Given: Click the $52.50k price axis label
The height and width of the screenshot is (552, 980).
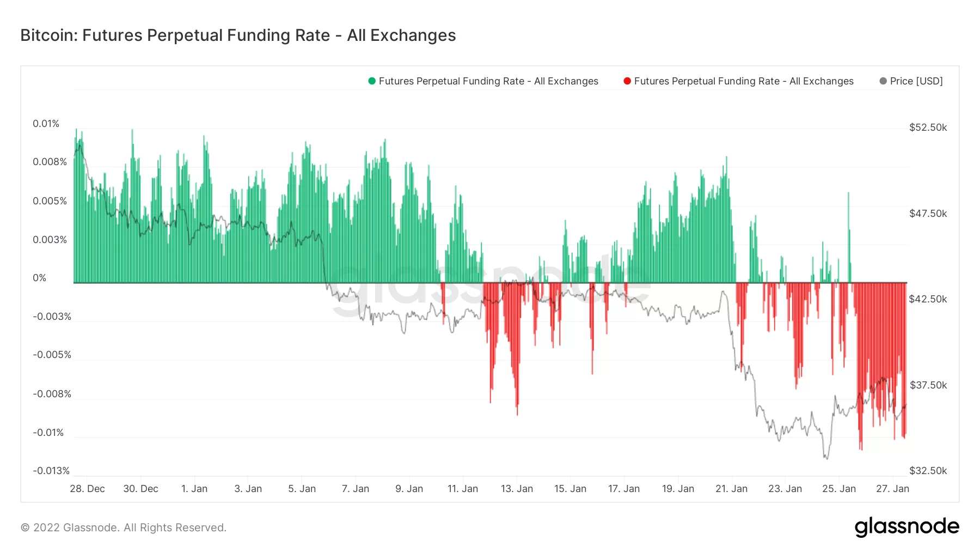Looking at the screenshot, I should tap(928, 128).
